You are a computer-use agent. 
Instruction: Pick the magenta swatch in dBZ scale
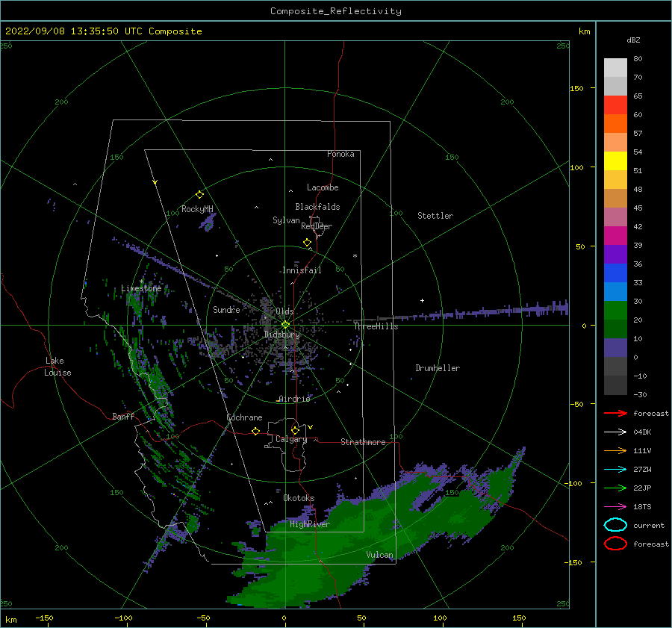[x=615, y=235]
